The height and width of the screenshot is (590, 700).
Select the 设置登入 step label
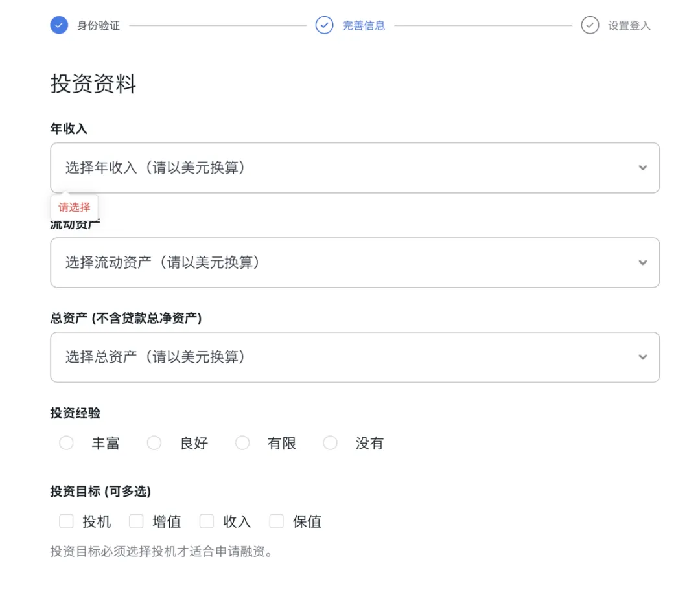[x=629, y=26]
